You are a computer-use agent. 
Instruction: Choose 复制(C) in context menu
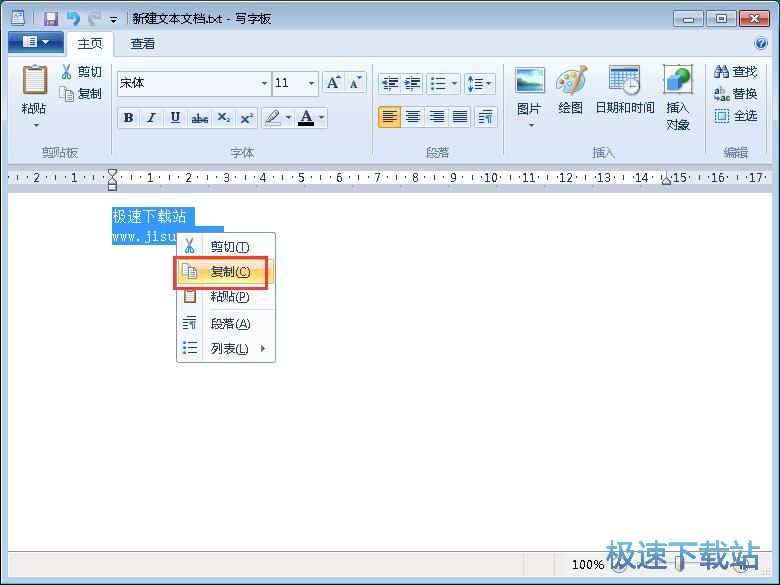point(226,272)
